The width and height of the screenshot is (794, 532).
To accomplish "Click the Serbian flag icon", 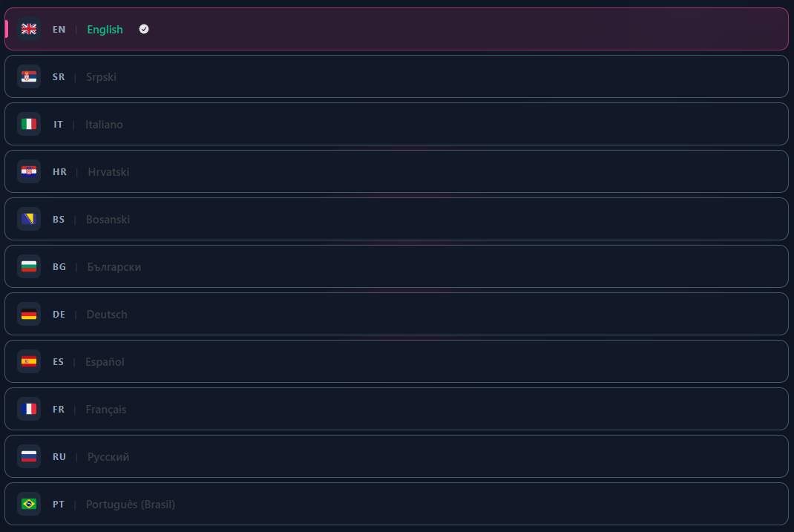I will 29,76.
